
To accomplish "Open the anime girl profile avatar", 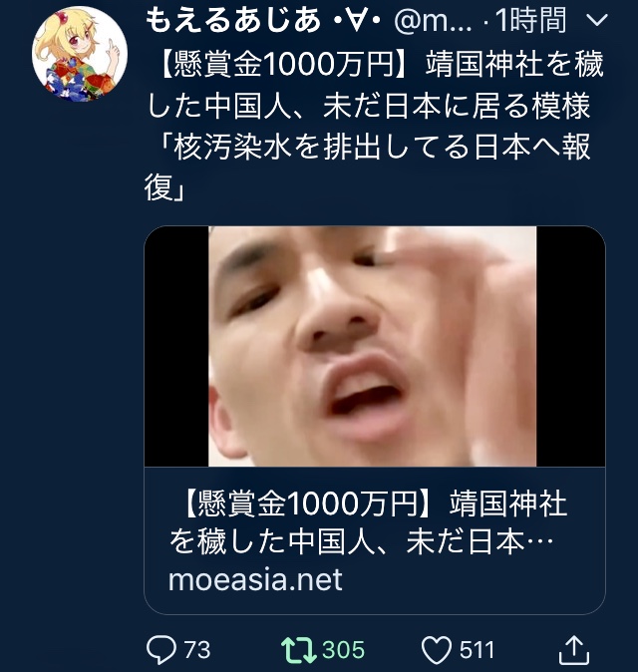I will click(x=80, y=54).
